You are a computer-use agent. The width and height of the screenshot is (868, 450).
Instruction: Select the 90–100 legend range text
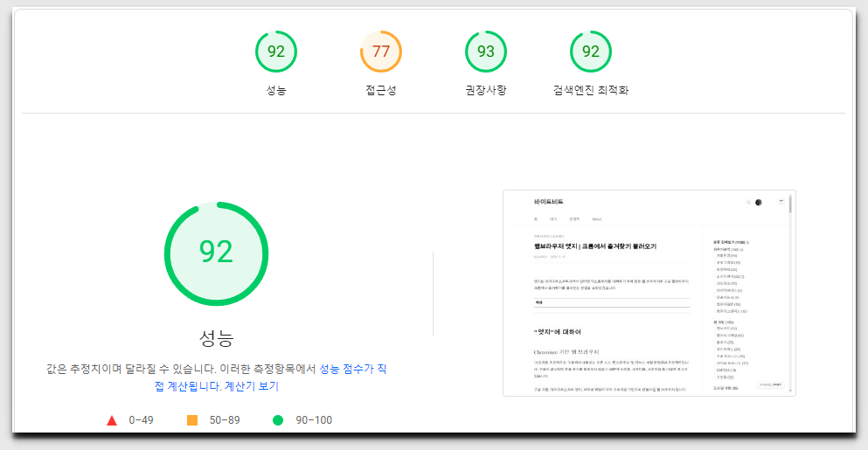point(314,420)
